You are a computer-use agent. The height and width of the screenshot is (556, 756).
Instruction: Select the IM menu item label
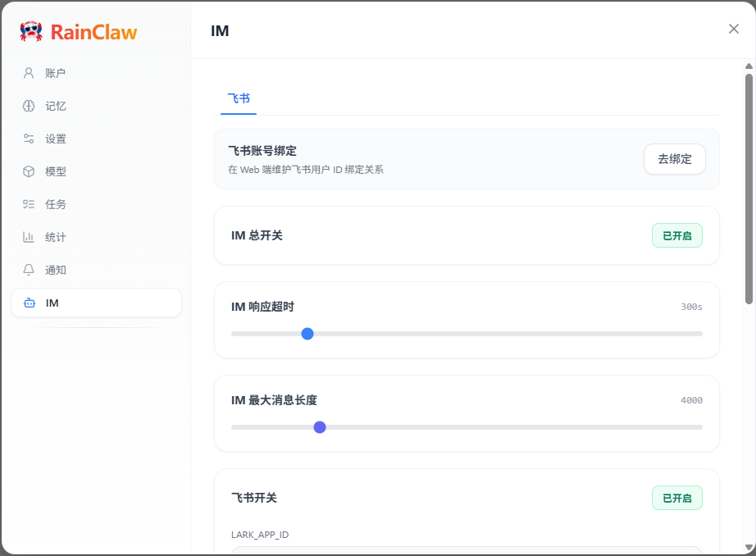[52, 303]
